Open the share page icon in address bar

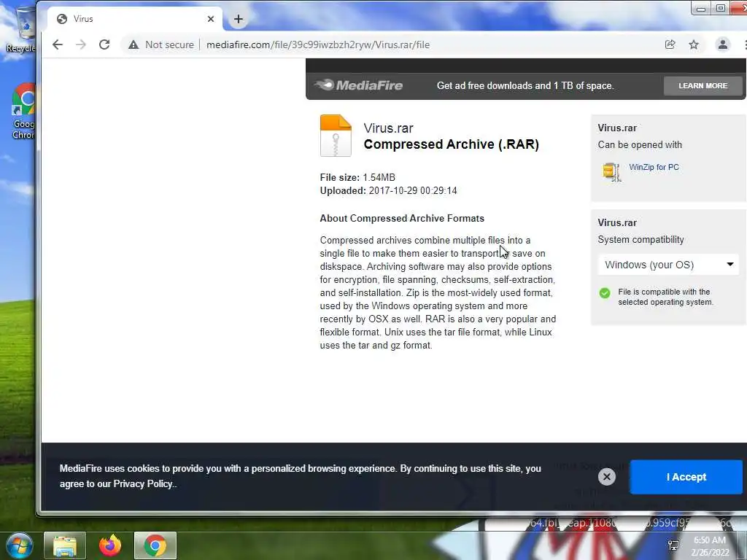pos(670,44)
